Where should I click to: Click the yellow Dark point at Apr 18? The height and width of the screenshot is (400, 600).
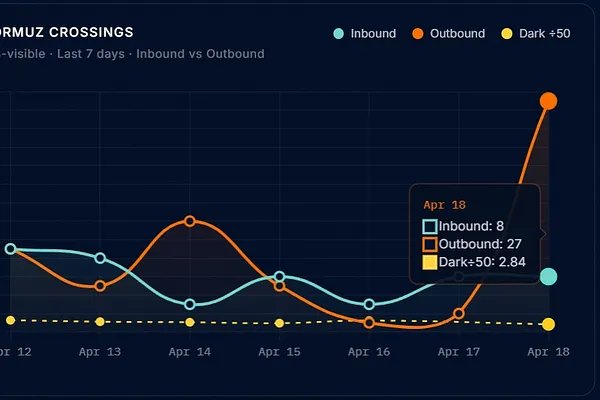(x=548, y=324)
